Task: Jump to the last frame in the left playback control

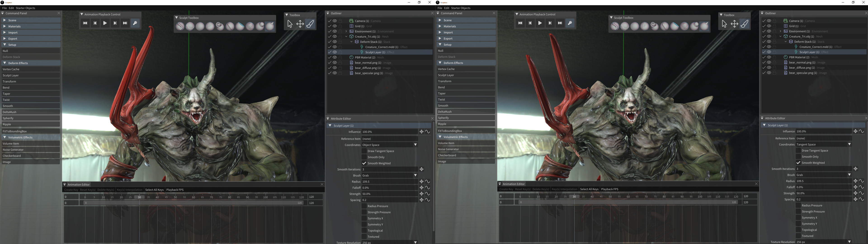Action: (x=125, y=23)
